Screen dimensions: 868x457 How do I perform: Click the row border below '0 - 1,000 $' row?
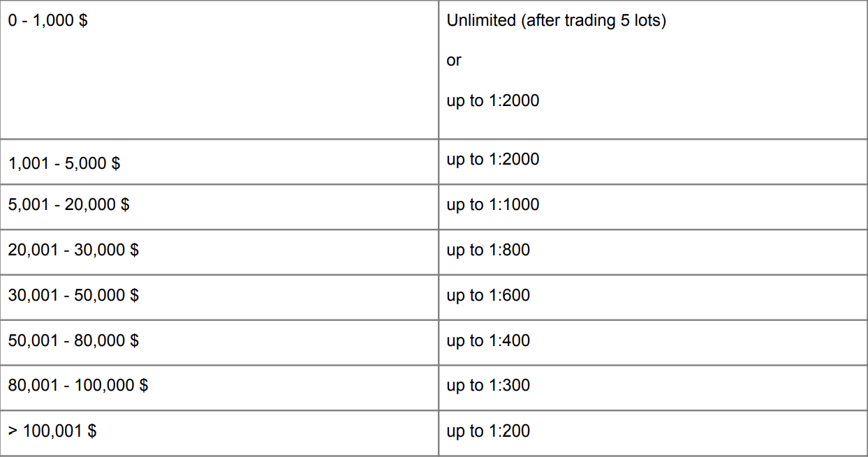point(219,139)
